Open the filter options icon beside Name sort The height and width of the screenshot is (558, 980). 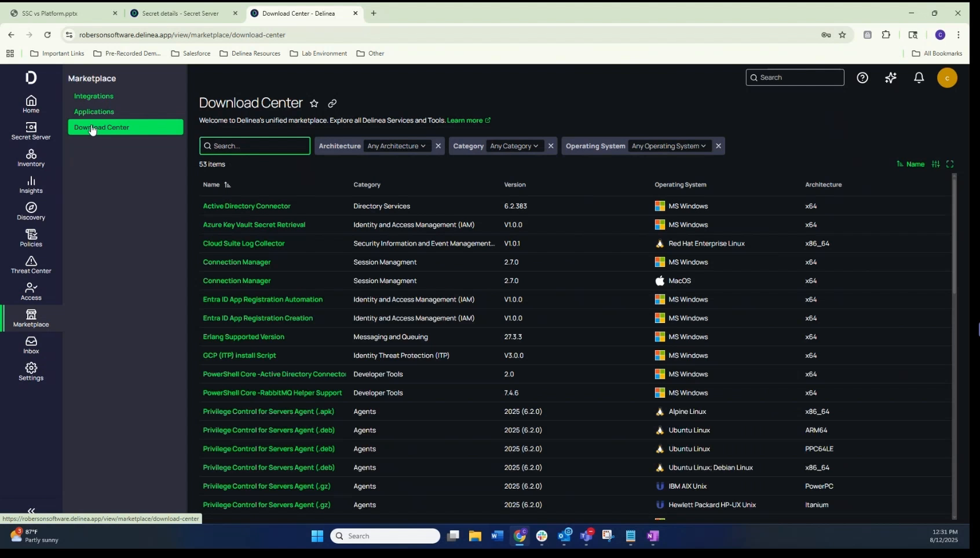point(936,164)
